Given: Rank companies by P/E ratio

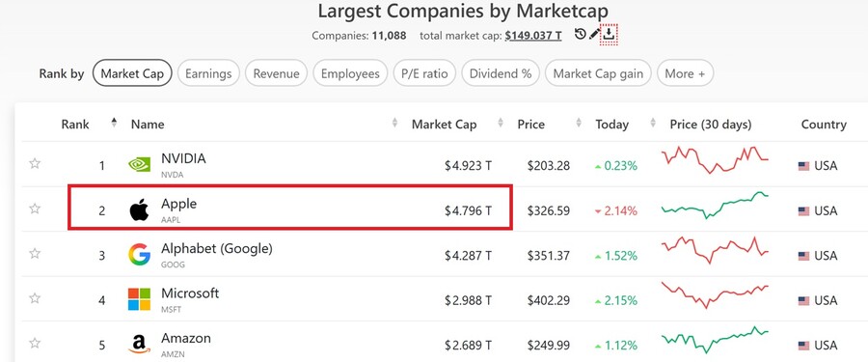Looking at the screenshot, I should (x=424, y=73).
